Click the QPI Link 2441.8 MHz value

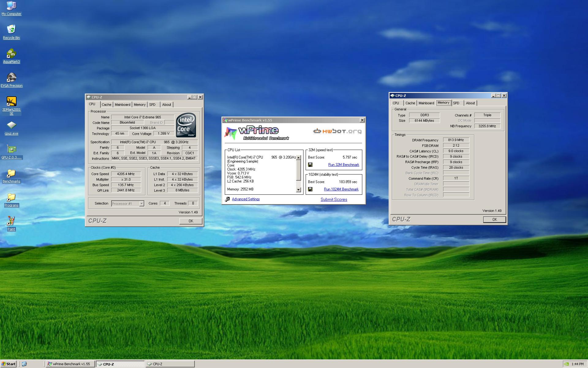(x=126, y=190)
